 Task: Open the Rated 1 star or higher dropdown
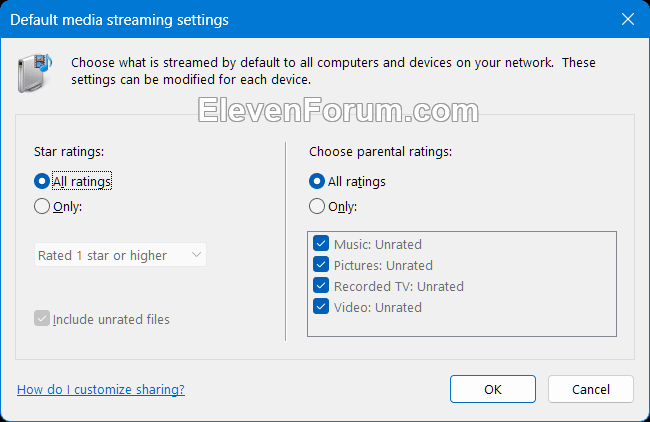click(120, 255)
